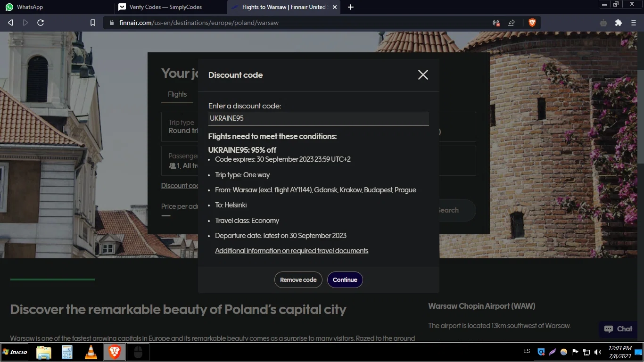Close the Finnair browser tab
The width and height of the screenshot is (644, 362).
(x=335, y=7)
